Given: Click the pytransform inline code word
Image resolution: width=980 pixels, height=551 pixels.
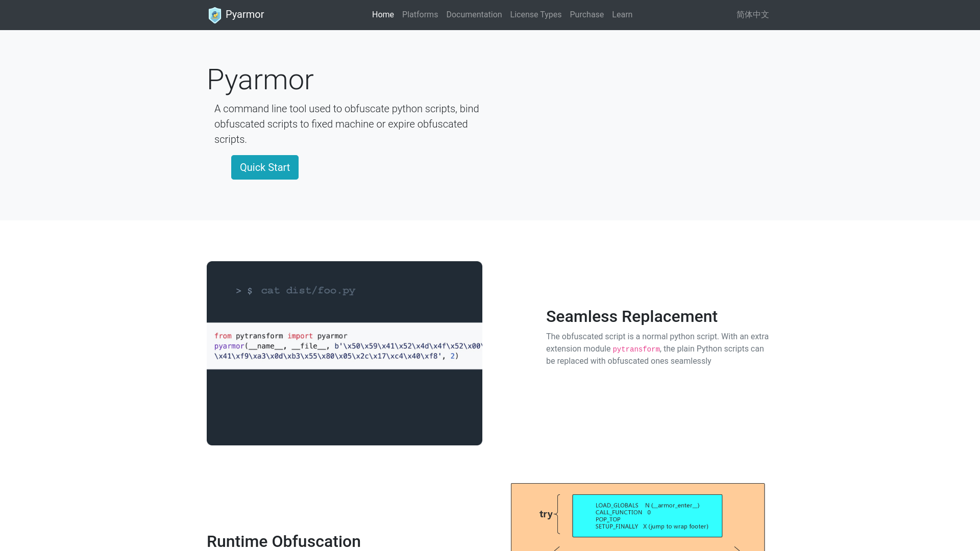Looking at the screenshot, I should tap(636, 349).
